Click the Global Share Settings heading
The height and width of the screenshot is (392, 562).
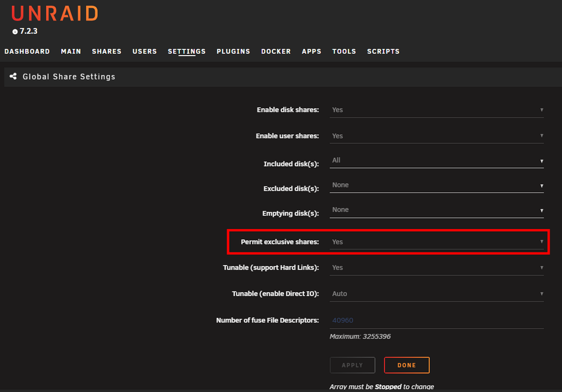69,77
